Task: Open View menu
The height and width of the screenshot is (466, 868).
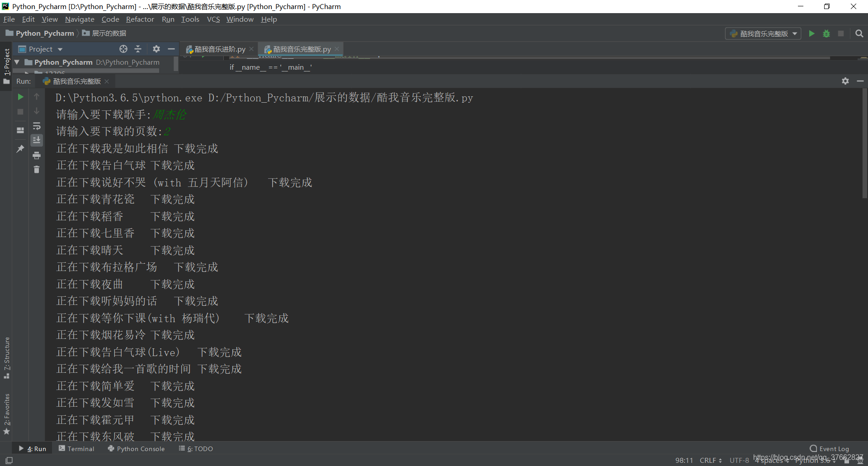Action: (50, 19)
